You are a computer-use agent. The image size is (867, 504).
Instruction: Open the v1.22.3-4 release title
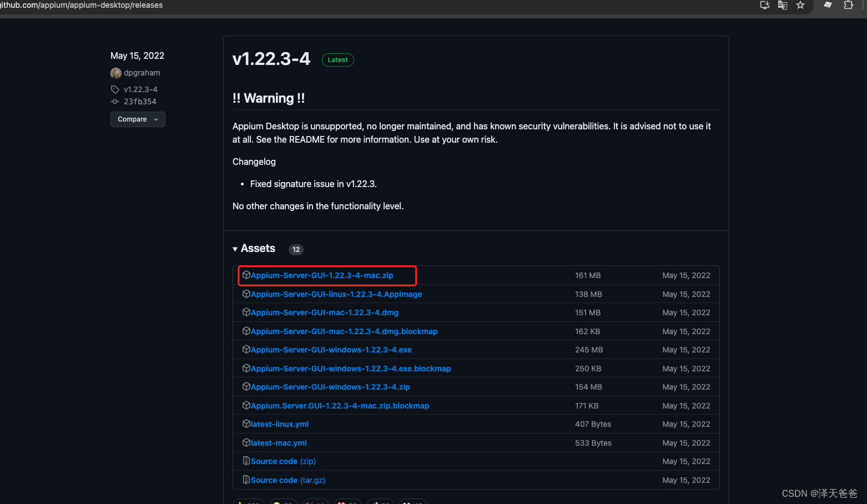coord(271,59)
